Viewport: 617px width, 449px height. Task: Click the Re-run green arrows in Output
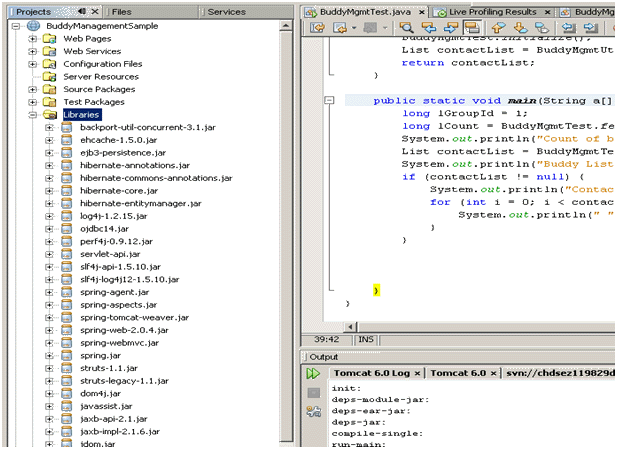click(313, 373)
